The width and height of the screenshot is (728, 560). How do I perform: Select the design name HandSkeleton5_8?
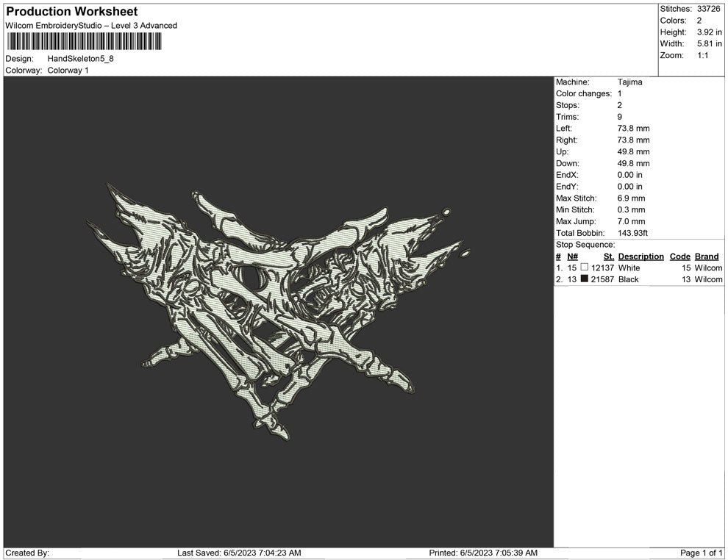81,59
